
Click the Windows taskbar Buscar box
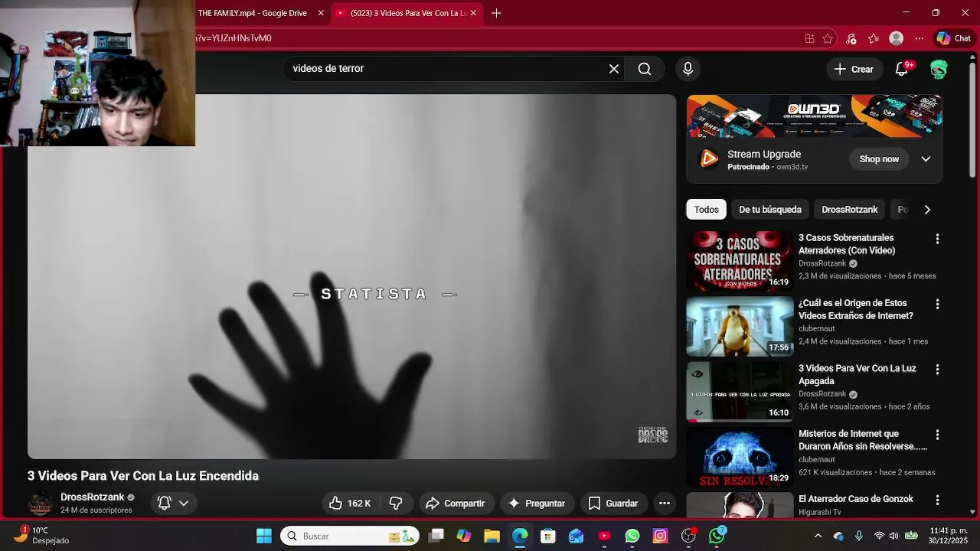point(349,536)
